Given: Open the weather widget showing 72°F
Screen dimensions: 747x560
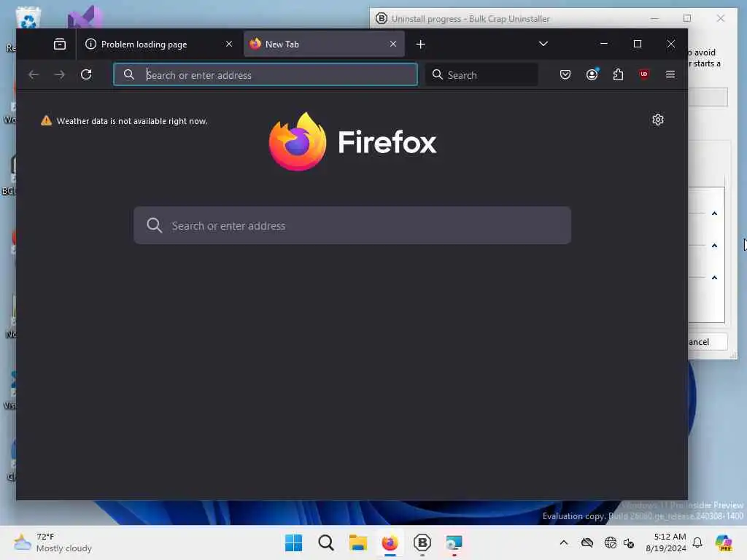Looking at the screenshot, I should [53, 542].
